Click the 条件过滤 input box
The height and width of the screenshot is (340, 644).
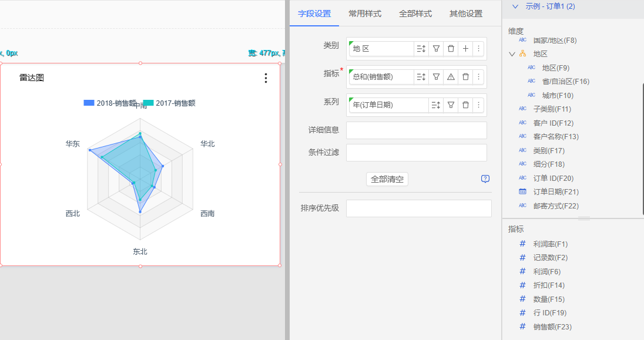coord(416,153)
